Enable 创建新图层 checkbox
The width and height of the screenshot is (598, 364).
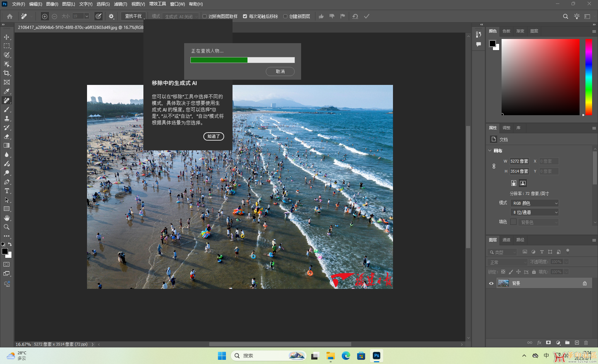[x=285, y=16]
